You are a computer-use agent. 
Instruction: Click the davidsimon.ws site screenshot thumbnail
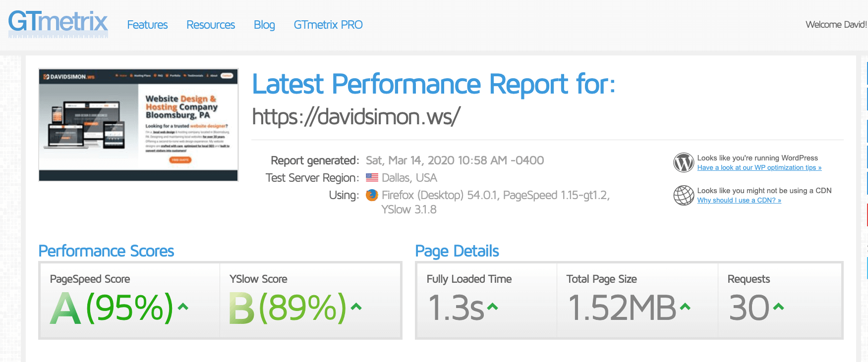tap(138, 125)
